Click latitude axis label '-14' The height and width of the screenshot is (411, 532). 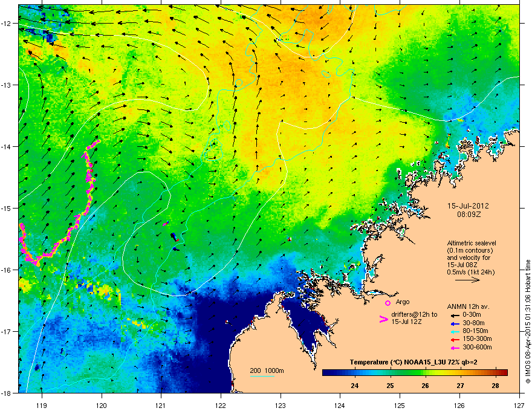pos(7,146)
